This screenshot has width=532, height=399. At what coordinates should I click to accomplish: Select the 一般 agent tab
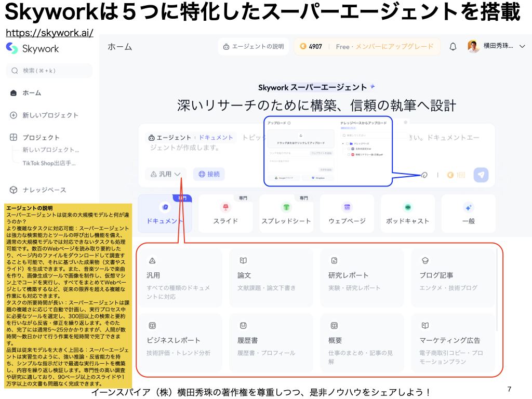point(469,214)
